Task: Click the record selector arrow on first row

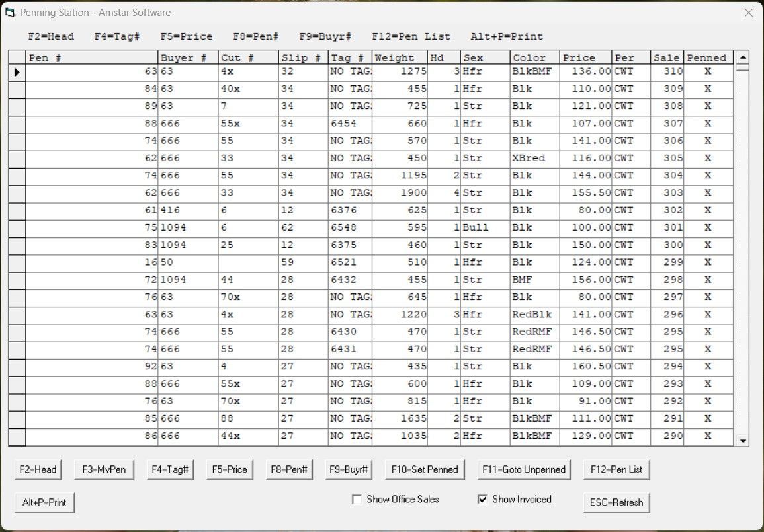Action: (15, 73)
